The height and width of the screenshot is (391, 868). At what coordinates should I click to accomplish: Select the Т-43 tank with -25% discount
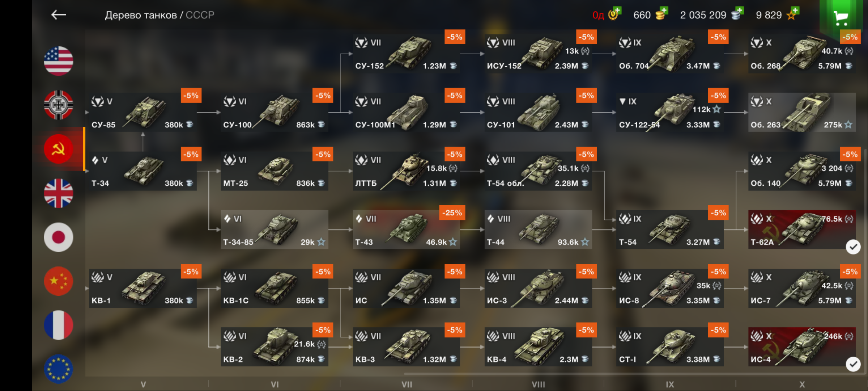[x=407, y=230]
